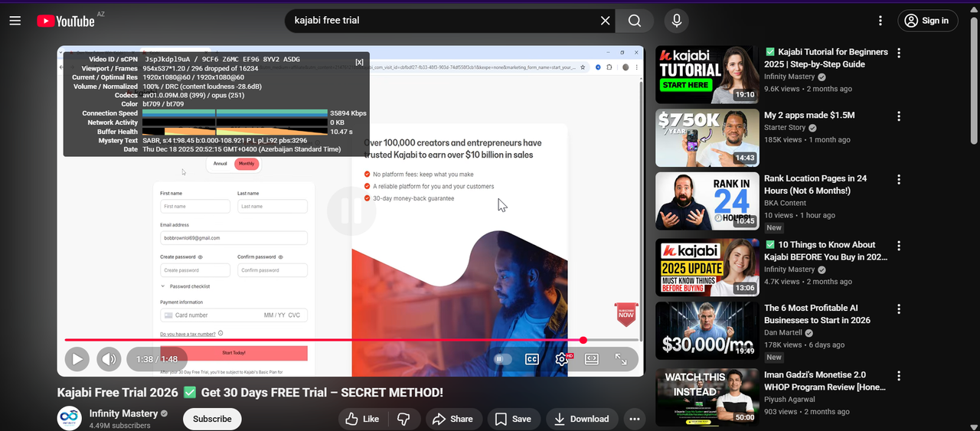This screenshot has height=431, width=980.
Task: Open more actions ellipsis under video
Action: 635,419
